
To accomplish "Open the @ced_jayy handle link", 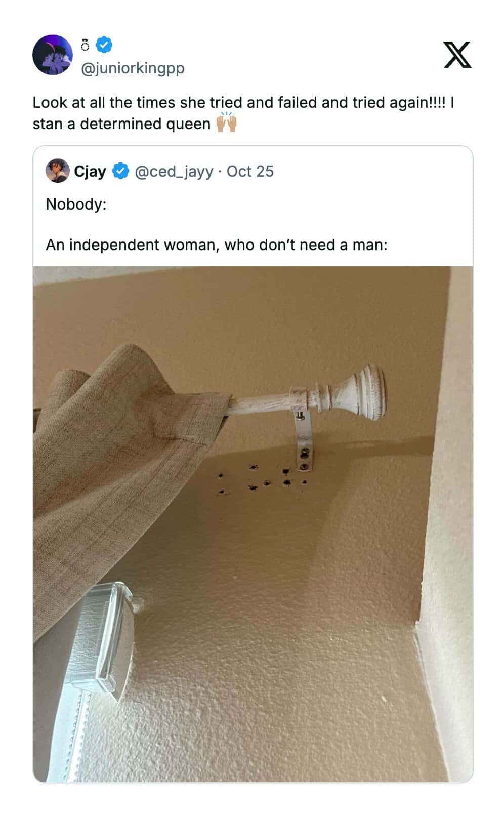I will (x=174, y=172).
